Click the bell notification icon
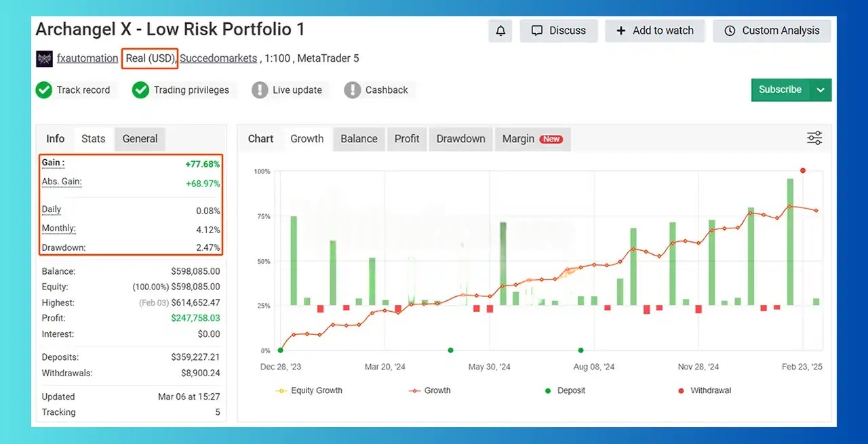 [x=500, y=31]
